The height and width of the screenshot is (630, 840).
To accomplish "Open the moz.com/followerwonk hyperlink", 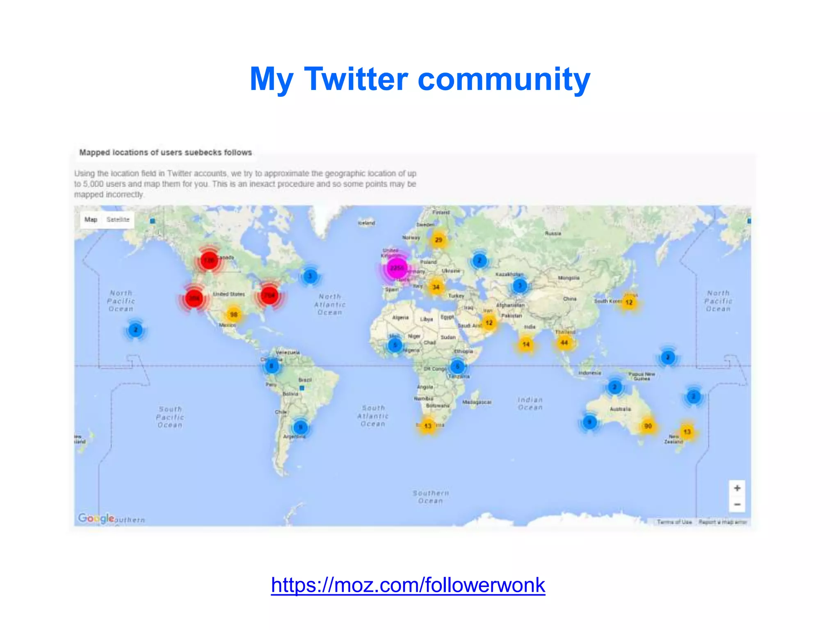I will pyautogui.click(x=408, y=585).
